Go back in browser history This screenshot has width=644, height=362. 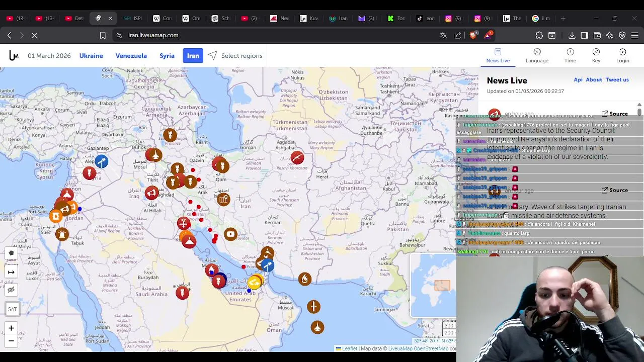[9, 35]
